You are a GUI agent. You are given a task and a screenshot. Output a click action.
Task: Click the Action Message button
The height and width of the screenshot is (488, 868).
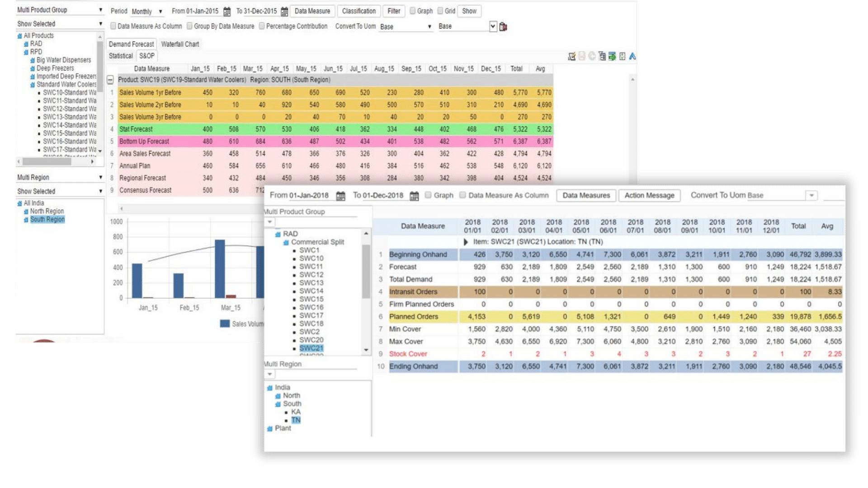(649, 195)
